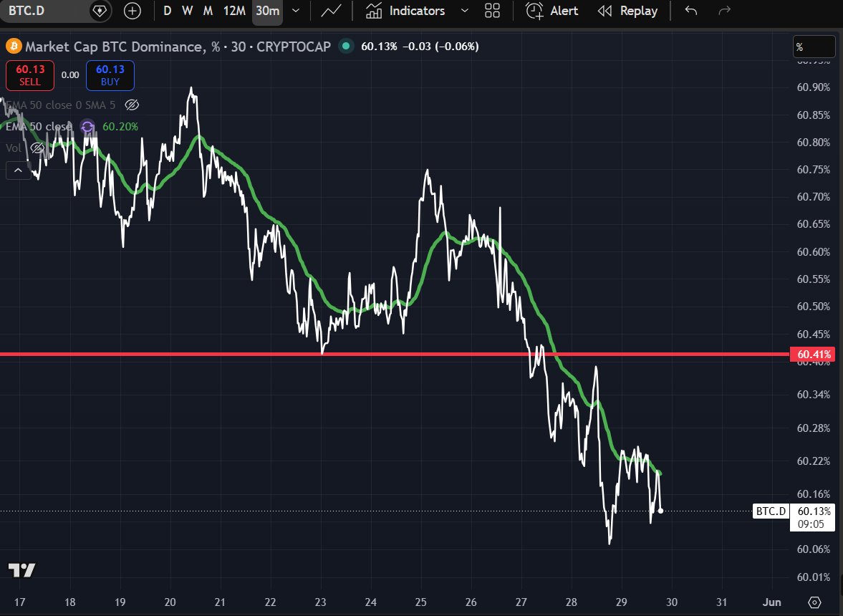The image size is (843, 616).
Task: Click the BTC.D last price label
Action: (771, 511)
